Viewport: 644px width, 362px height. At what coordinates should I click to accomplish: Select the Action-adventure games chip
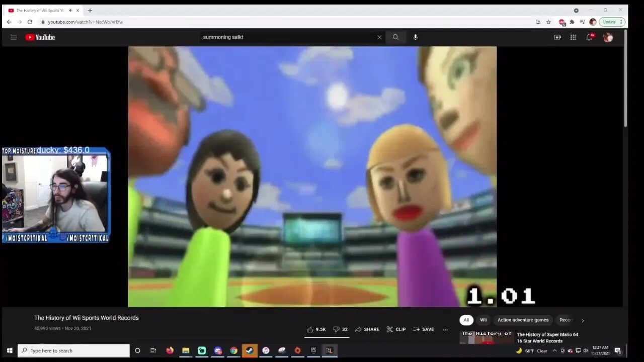pyautogui.click(x=523, y=320)
